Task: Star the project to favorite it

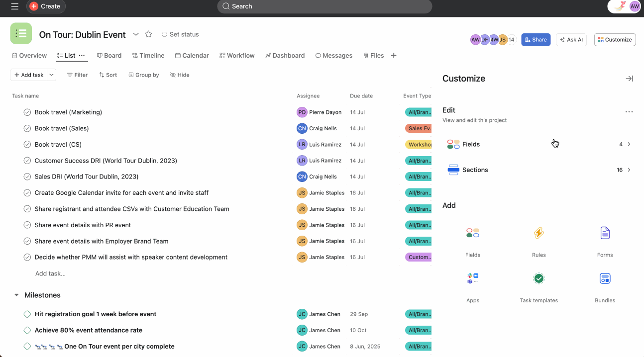Action: pyautogui.click(x=148, y=34)
